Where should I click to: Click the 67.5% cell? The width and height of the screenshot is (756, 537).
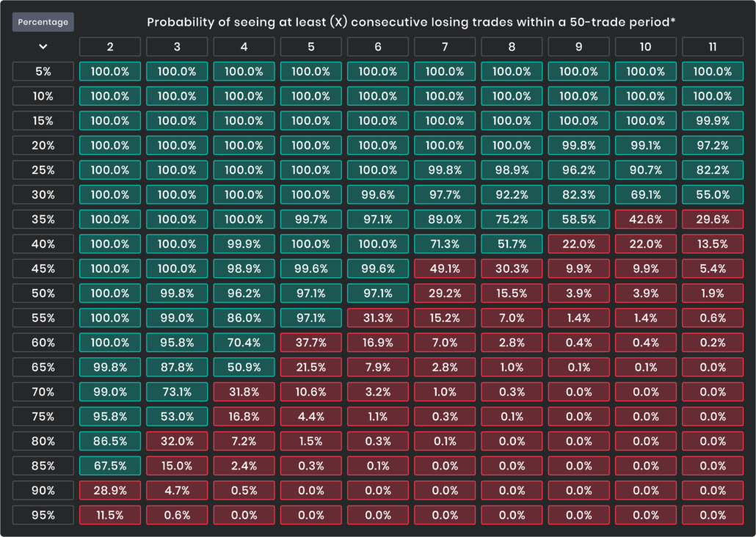[x=110, y=466]
